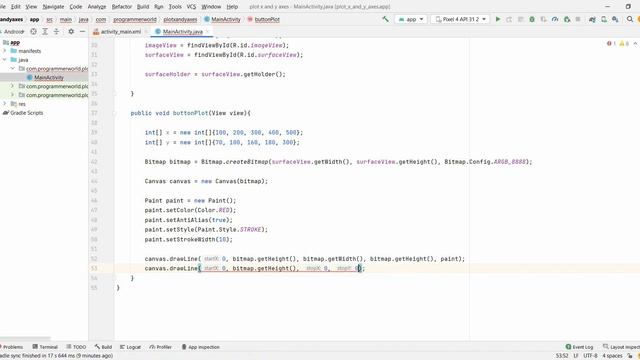Expand the manifests folder
Viewport: 640px width, 360px height.
[x=5, y=51]
